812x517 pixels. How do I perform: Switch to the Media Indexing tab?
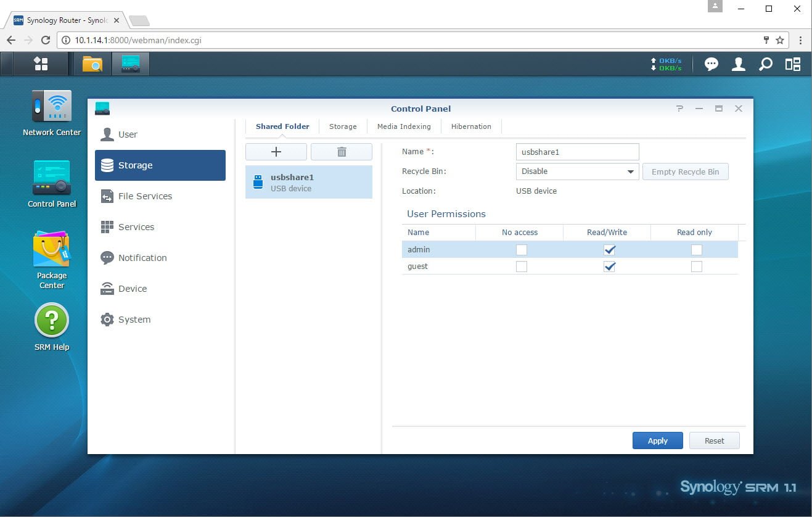pos(404,126)
